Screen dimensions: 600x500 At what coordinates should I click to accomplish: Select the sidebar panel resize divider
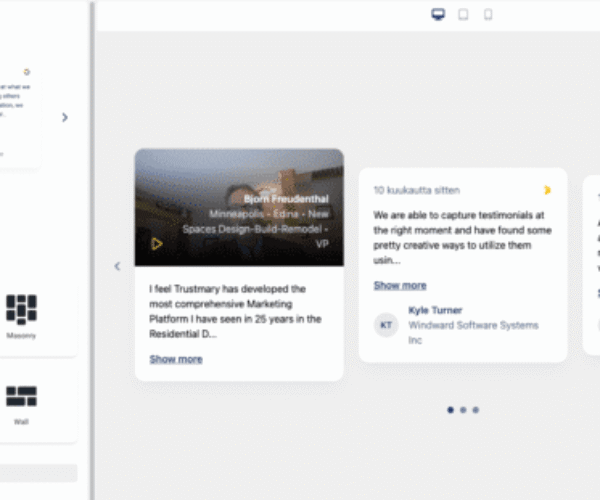click(x=92, y=250)
